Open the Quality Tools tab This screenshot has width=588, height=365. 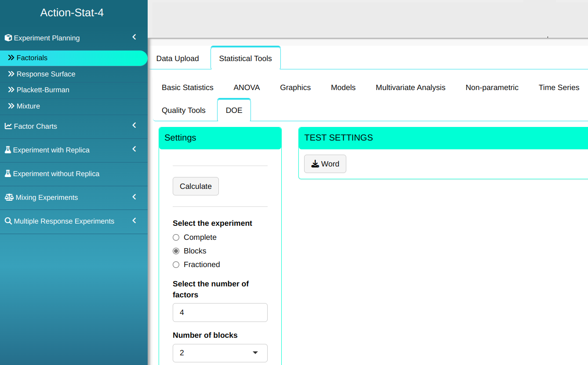click(184, 110)
